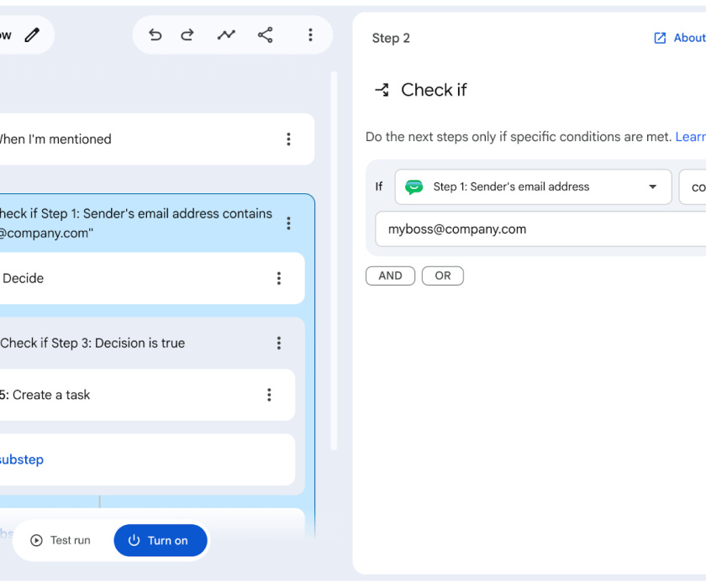Add an AND condition
Screen dimensions: 706x588
pos(390,276)
